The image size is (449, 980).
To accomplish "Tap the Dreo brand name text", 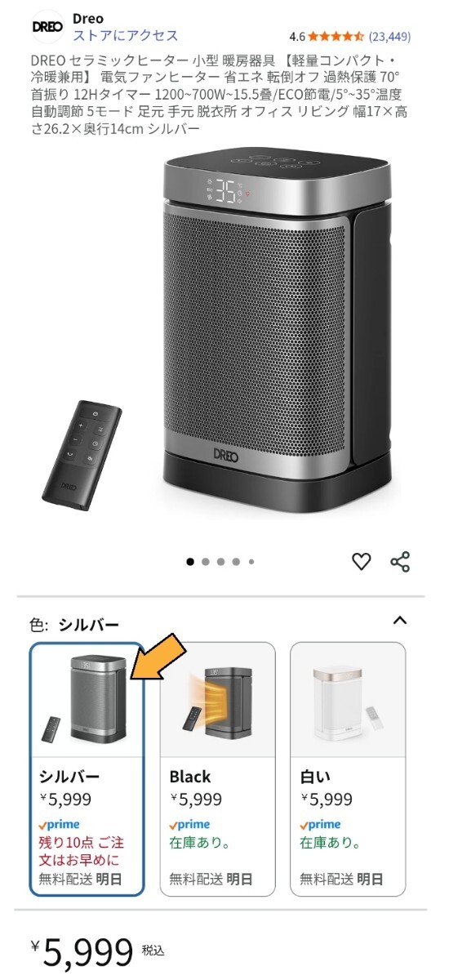I will 88,19.
